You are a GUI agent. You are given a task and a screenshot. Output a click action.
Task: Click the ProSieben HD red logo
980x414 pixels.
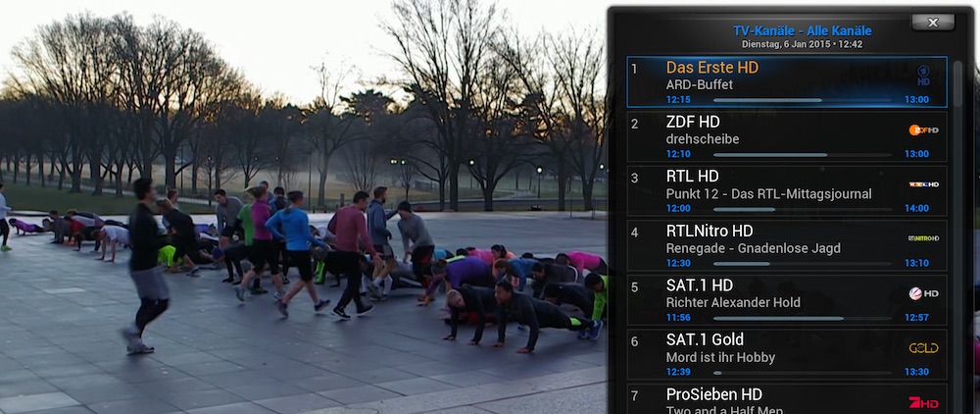point(923,402)
